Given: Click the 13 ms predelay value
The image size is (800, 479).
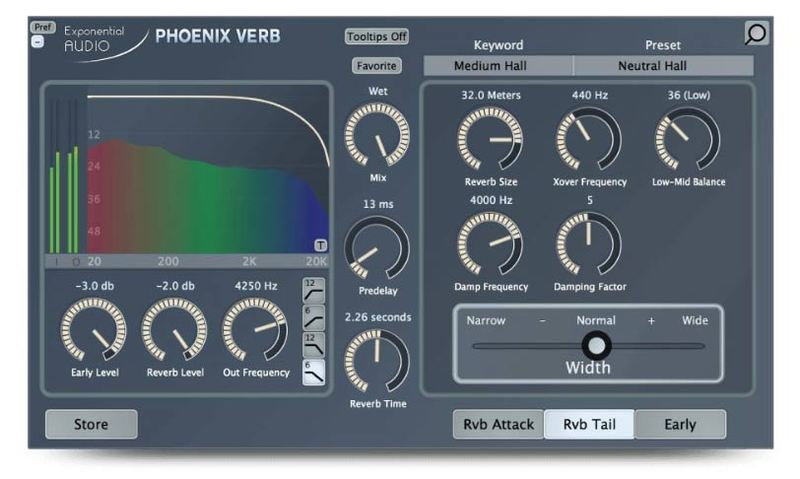Looking at the screenshot, I should coord(378,204).
